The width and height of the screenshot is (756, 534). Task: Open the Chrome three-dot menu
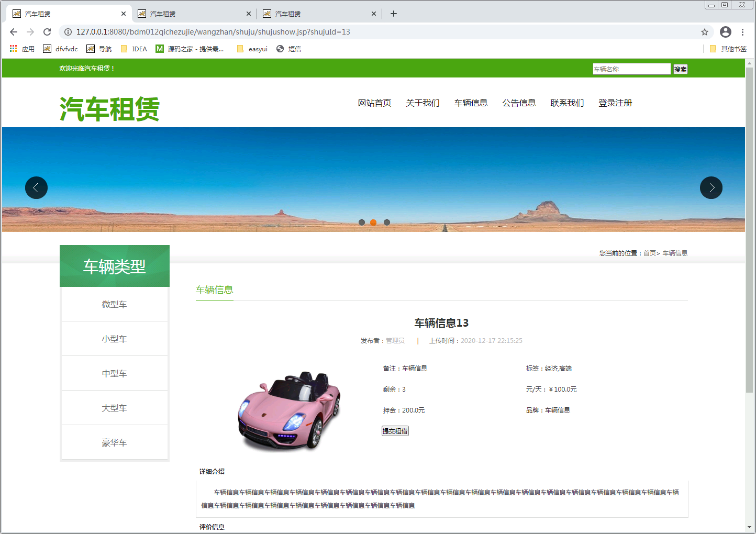[742, 32]
